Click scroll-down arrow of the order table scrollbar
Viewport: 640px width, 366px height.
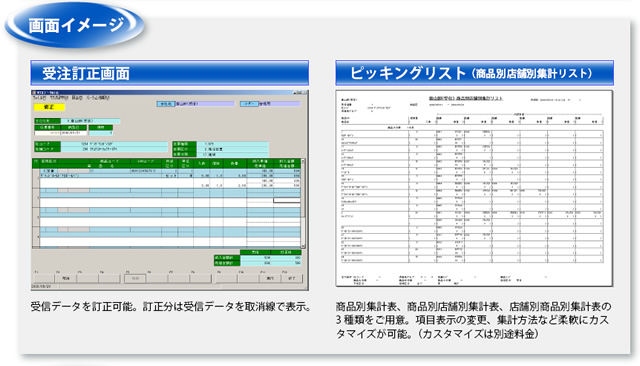tap(303, 246)
